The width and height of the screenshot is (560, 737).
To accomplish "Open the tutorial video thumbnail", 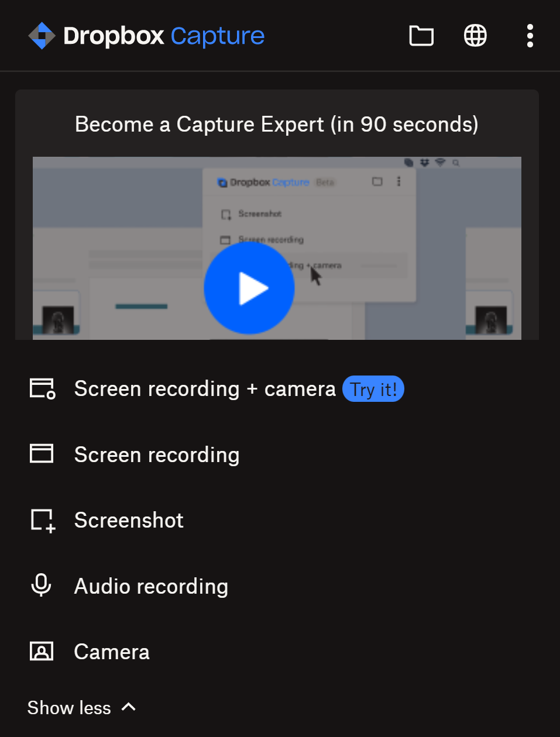I will (277, 248).
